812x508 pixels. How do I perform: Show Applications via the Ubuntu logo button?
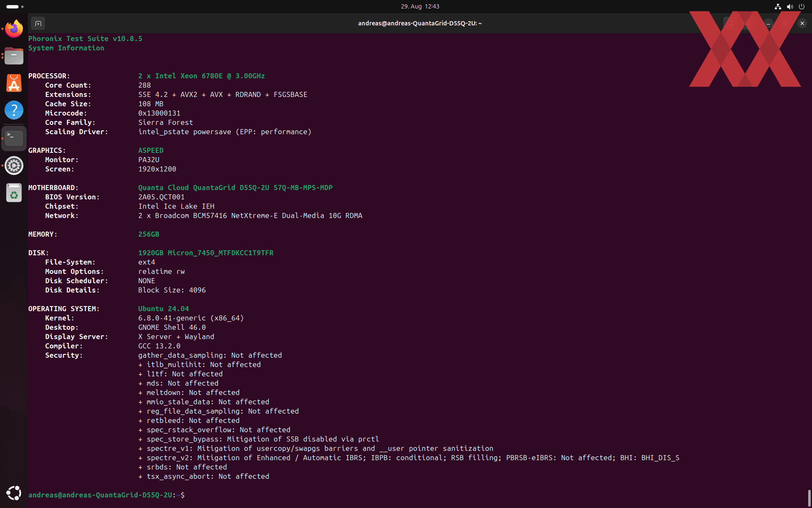point(14,493)
